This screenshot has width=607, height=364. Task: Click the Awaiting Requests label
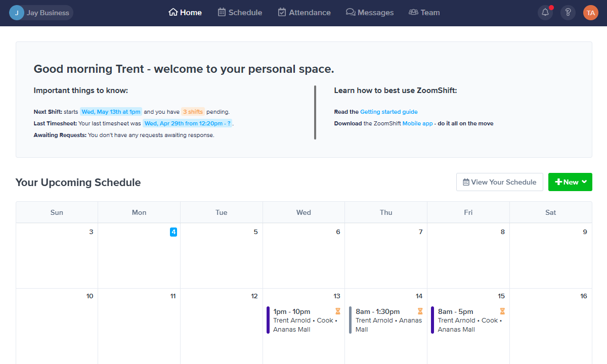tap(60, 135)
